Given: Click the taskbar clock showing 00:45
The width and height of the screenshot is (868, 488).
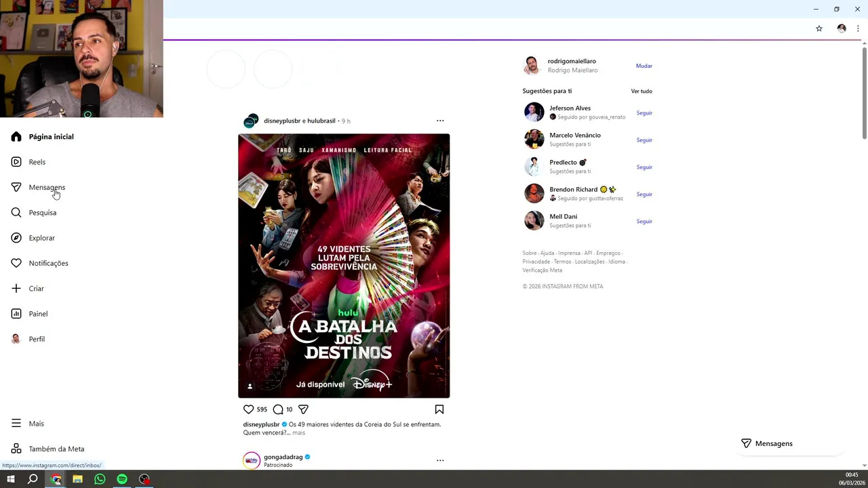Looking at the screenshot, I should click(852, 474).
